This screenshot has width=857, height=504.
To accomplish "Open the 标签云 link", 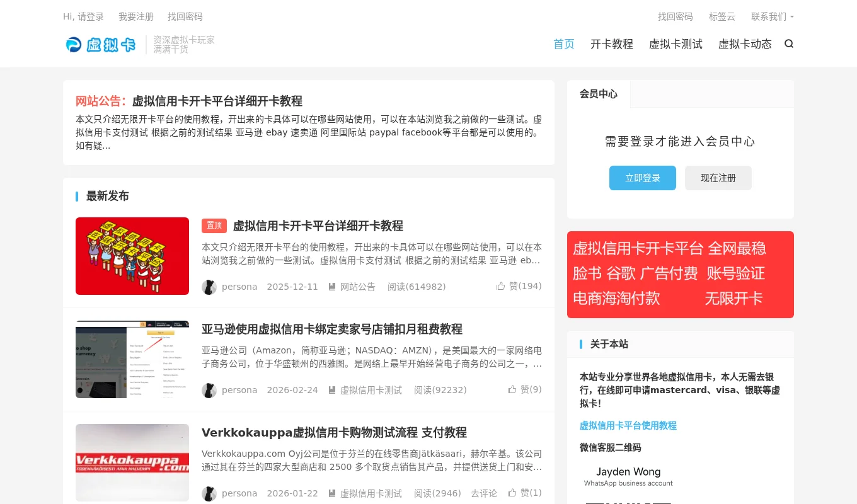I will click(x=722, y=16).
